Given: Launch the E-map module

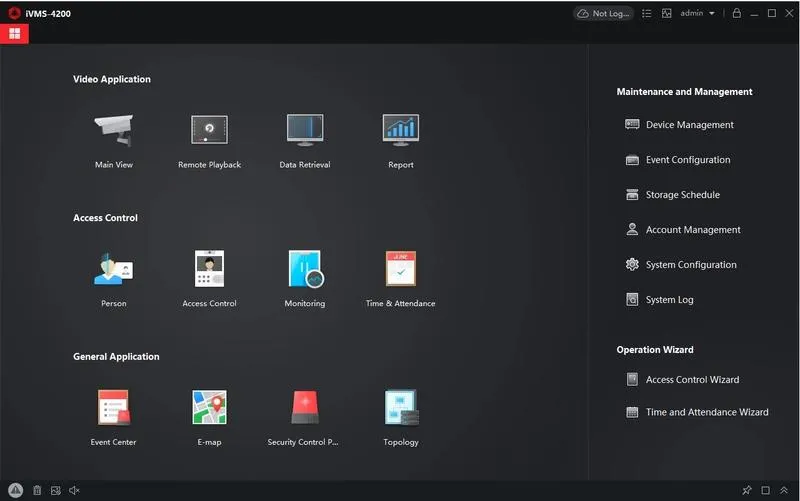Looking at the screenshot, I should click(x=209, y=407).
